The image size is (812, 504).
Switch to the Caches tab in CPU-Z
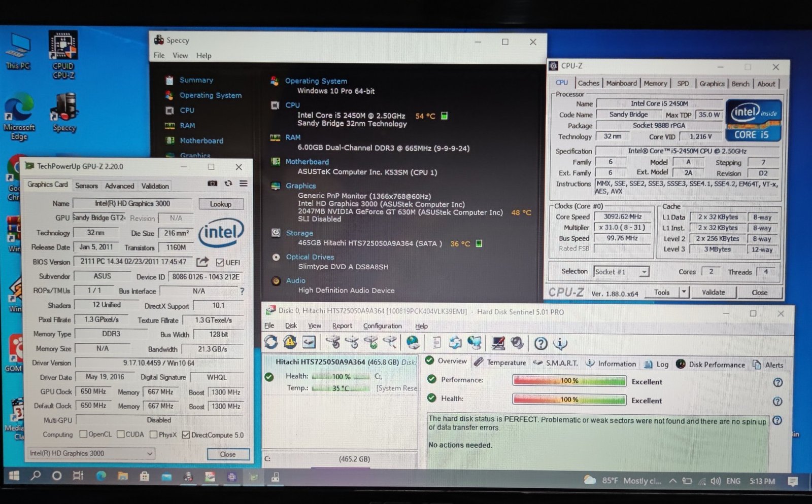(x=589, y=83)
